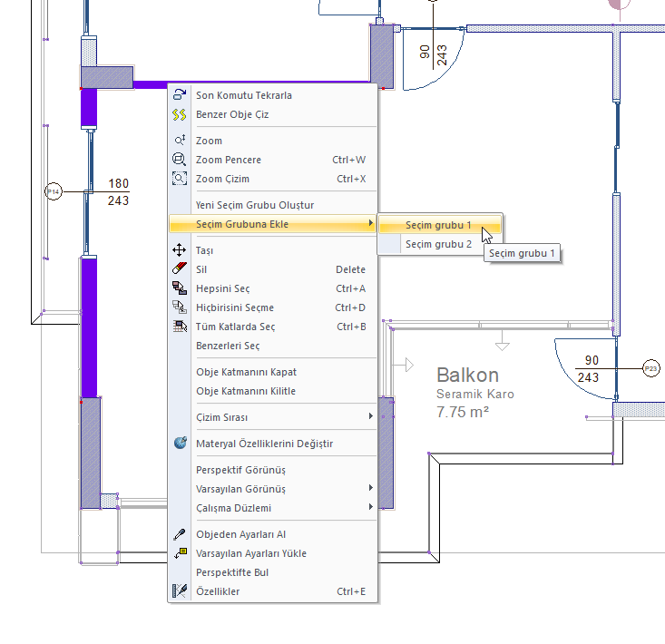Click the Hepsini Seç icon
This screenshot has height=644, width=665.
180,288
